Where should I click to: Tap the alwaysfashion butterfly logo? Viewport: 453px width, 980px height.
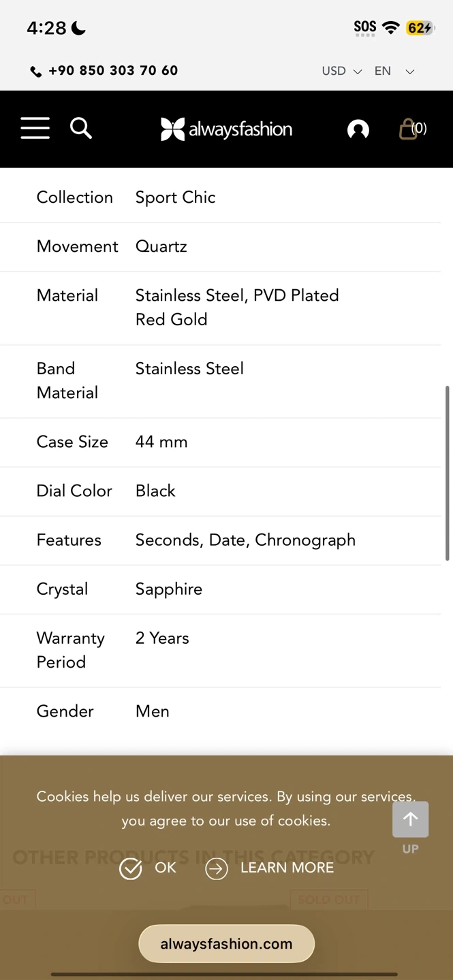[x=226, y=129]
